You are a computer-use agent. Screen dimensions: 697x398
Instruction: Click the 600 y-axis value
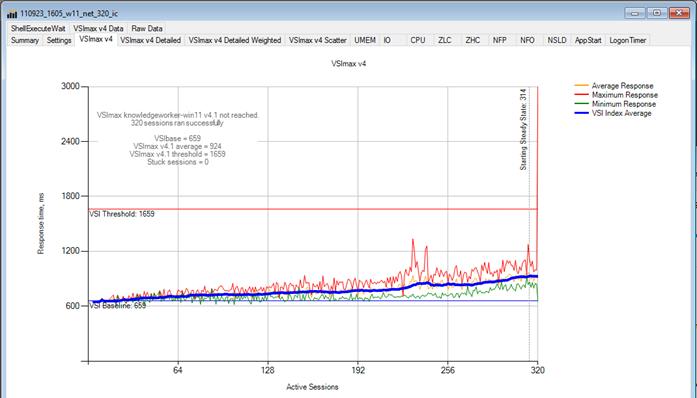tap(72, 306)
